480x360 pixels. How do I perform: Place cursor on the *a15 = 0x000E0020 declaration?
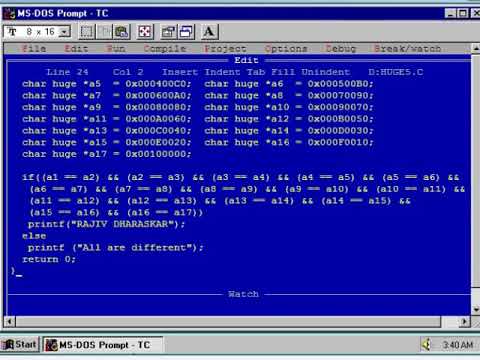point(107,142)
